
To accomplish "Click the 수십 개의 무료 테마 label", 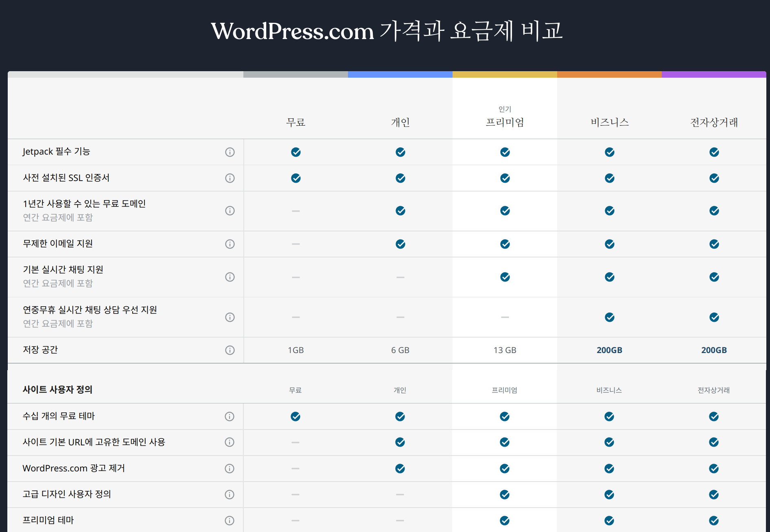I will [59, 416].
